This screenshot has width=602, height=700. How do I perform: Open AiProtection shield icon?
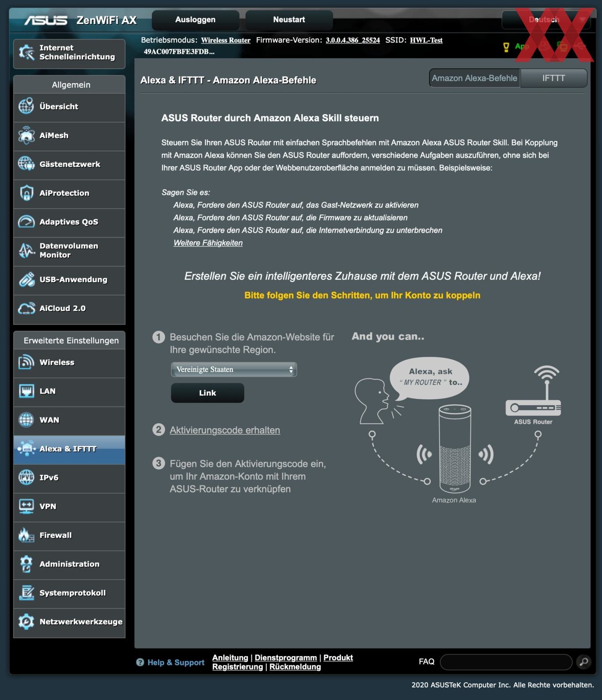[26, 193]
